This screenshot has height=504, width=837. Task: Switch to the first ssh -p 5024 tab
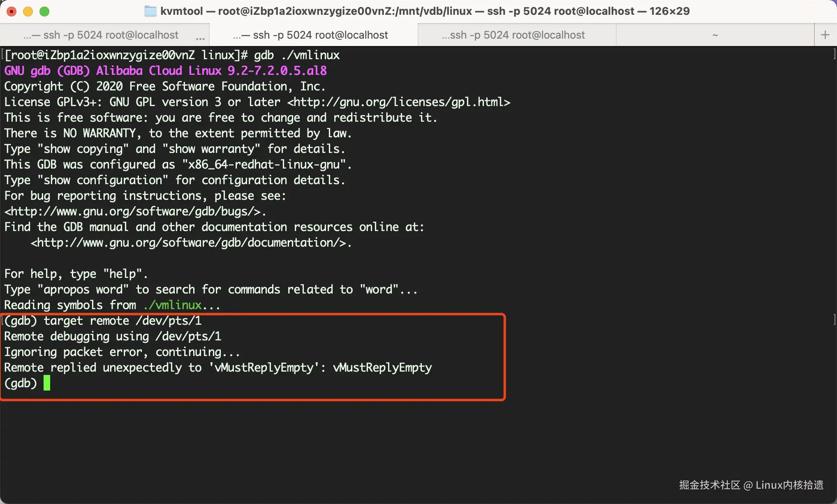tap(101, 35)
